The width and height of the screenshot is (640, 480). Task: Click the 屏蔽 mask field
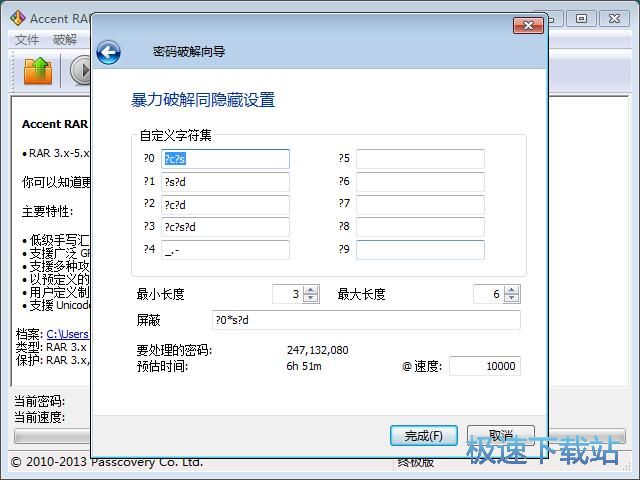click(x=366, y=320)
